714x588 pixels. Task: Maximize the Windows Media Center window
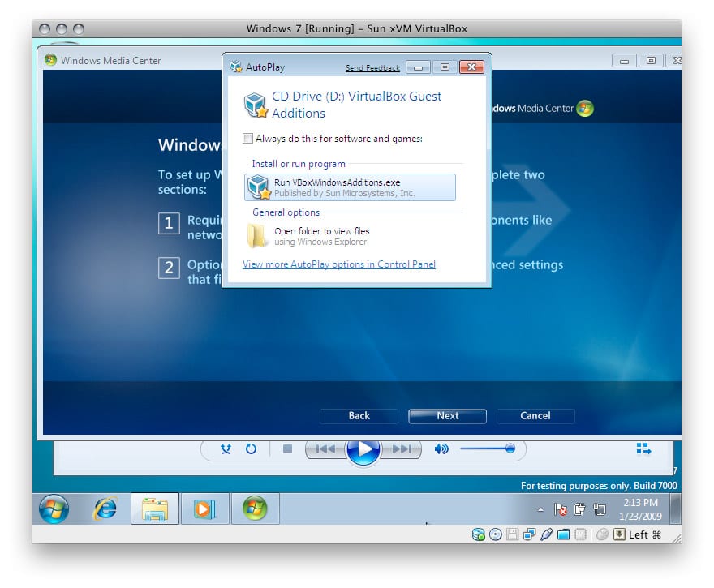point(652,61)
